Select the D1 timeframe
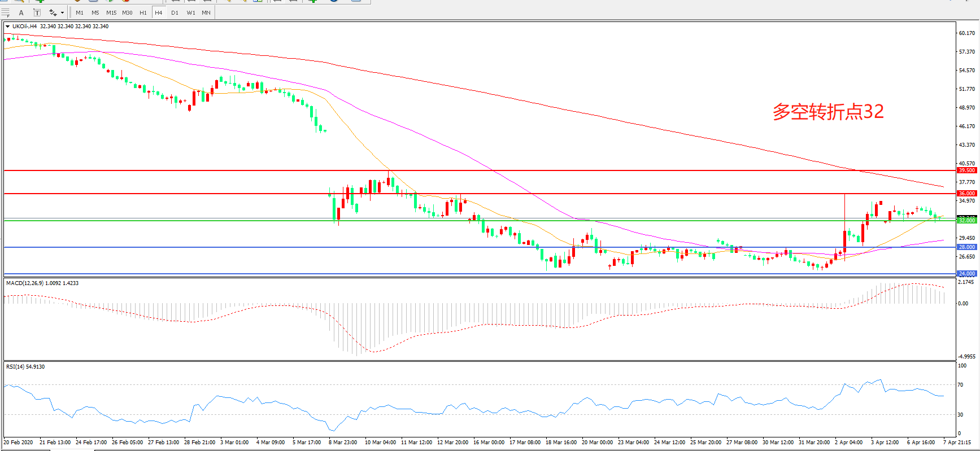This screenshot has width=980, height=451. 175,12
